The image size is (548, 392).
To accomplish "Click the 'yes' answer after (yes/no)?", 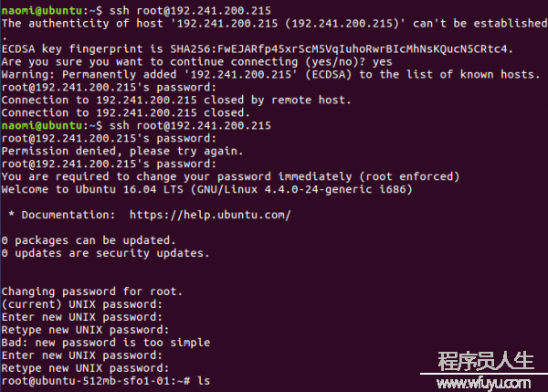I will [383, 62].
